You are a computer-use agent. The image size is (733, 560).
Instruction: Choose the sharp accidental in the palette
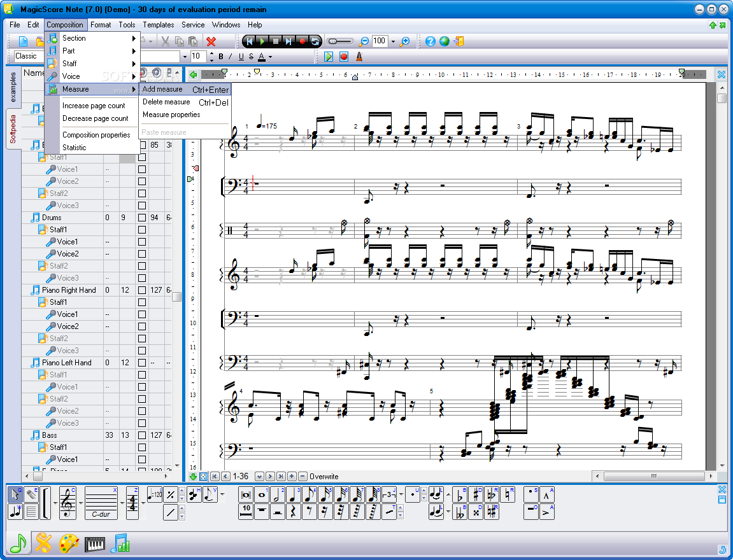(x=476, y=494)
